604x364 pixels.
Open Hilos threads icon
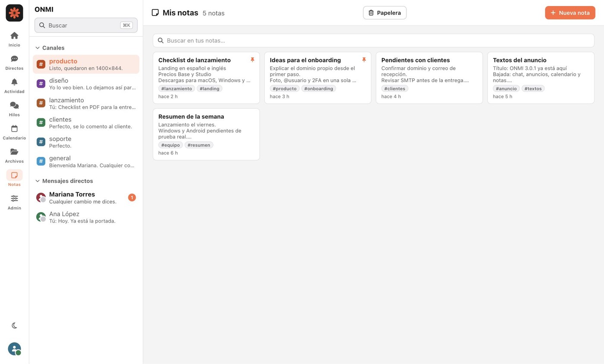click(x=14, y=105)
